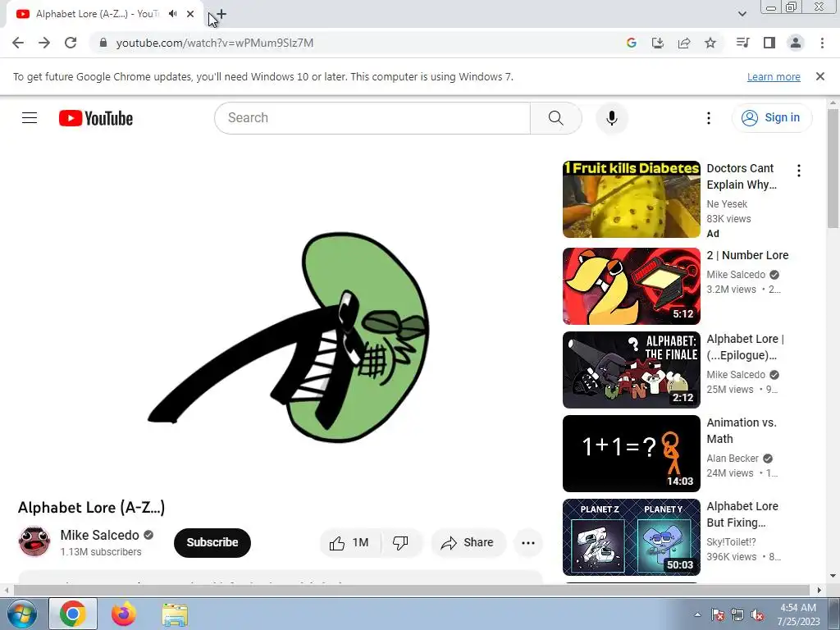Open YouTube settings three-dot menu
Image resolution: width=840 pixels, height=630 pixels.
click(x=708, y=118)
